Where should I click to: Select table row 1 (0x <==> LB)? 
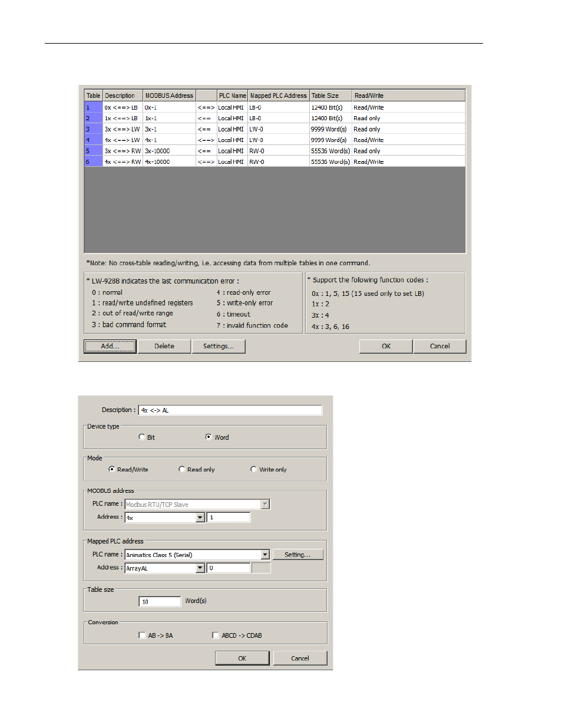click(275, 107)
